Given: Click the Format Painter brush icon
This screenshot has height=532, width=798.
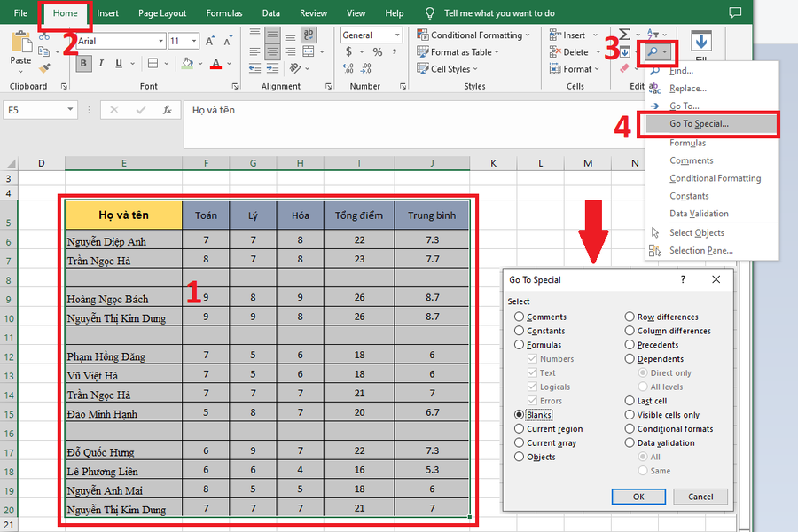Looking at the screenshot, I should click(44, 68).
